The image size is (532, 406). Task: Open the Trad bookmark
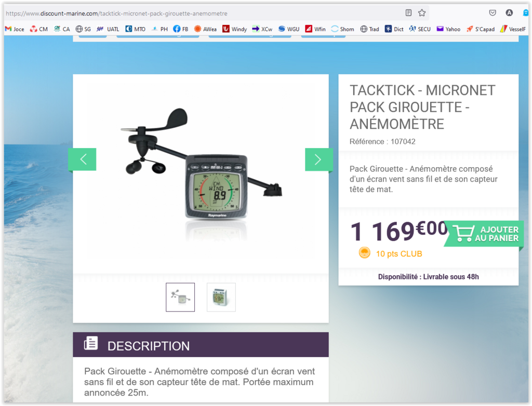click(369, 29)
